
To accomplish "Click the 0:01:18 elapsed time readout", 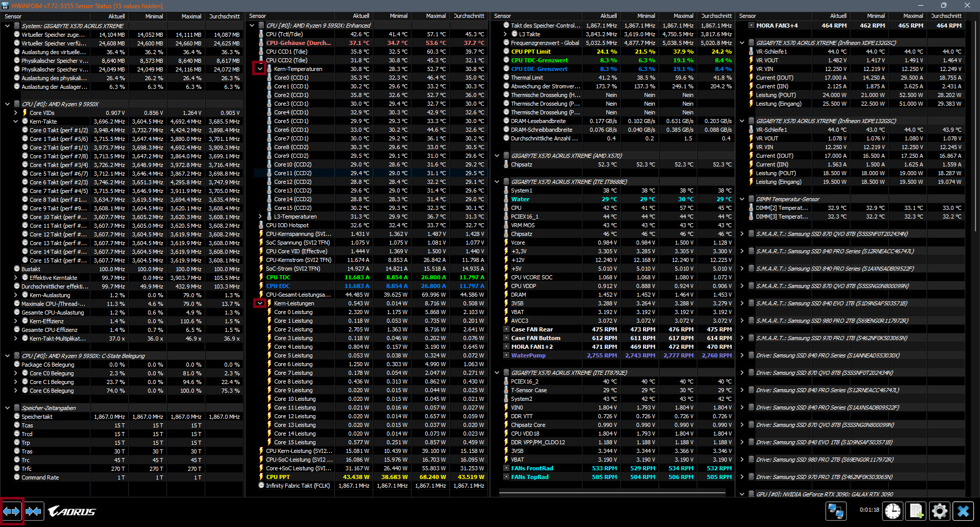I will click(x=869, y=510).
